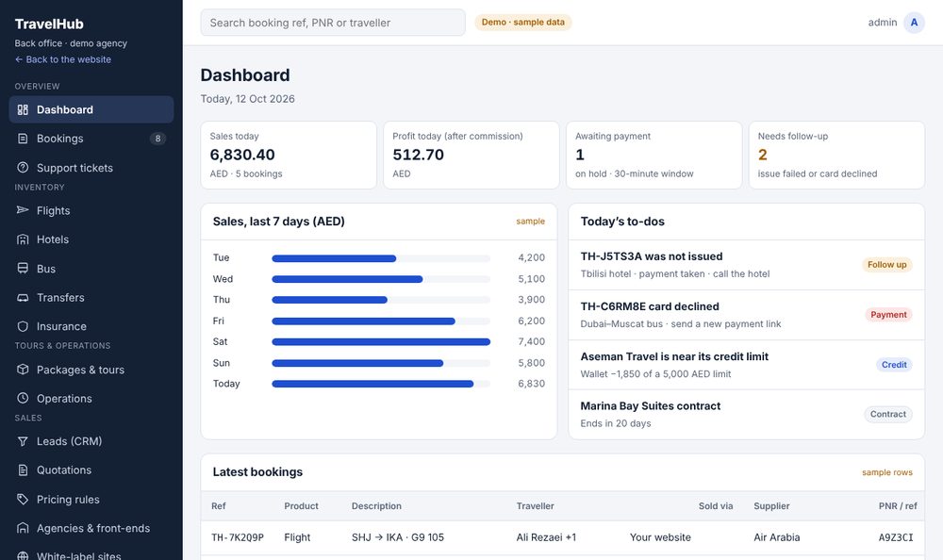Click the Quotations document icon
This screenshot has height=560, width=943.
tap(23, 469)
